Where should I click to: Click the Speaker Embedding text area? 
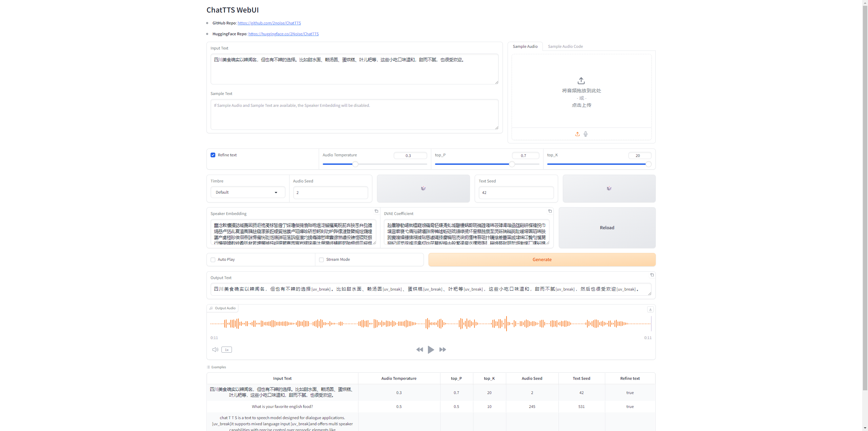coord(293,232)
